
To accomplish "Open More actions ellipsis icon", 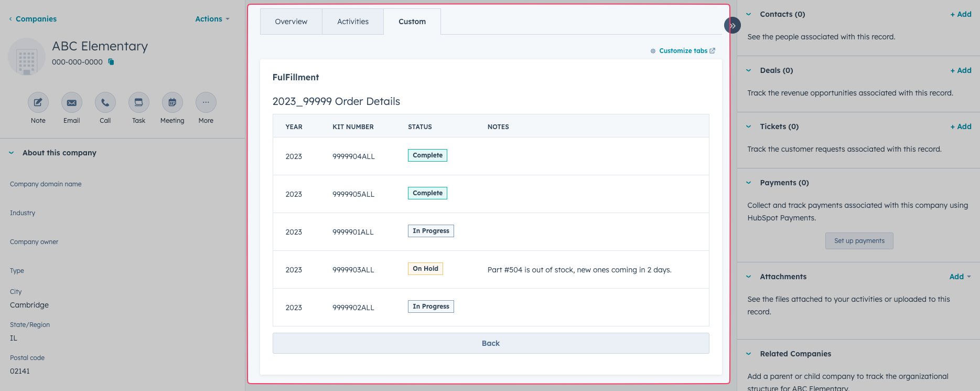I will 206,102.
